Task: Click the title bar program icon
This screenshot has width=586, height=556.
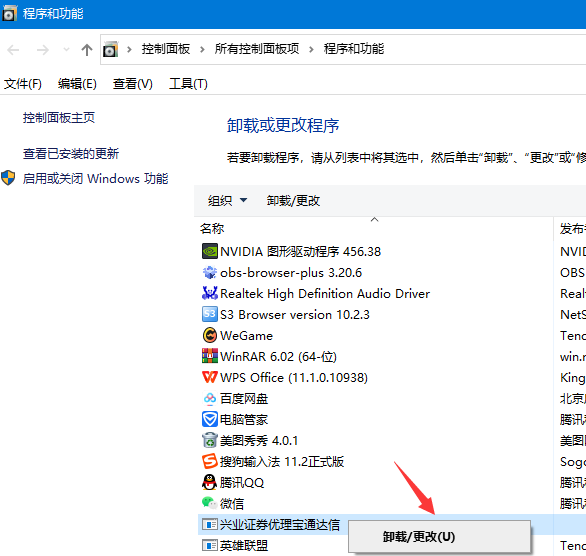Action: pos(9,13)
